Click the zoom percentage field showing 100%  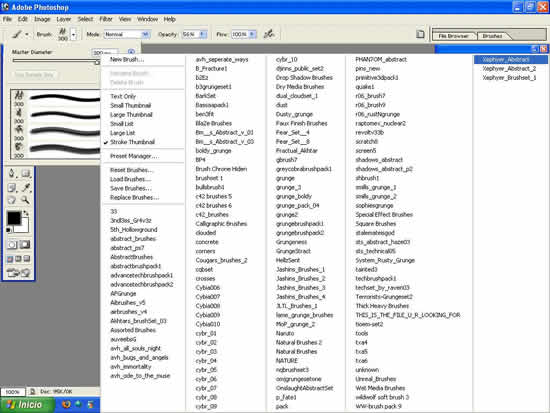pos(13,392)
